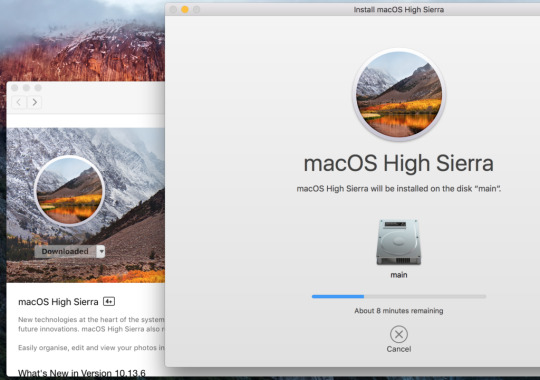Click the App Store High Sierra banner image
Image resolution: width=540 pixels, height=380 pixels.
point(85,205)
